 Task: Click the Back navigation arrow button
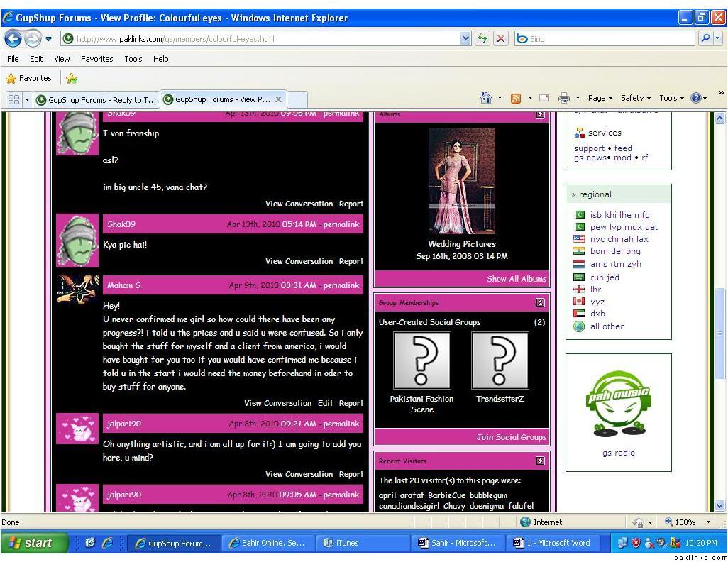click(x=13, y=39)
